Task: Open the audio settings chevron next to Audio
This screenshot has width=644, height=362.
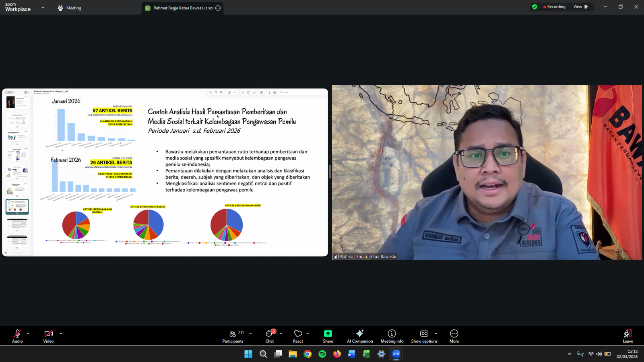Action: coord(28,333)
